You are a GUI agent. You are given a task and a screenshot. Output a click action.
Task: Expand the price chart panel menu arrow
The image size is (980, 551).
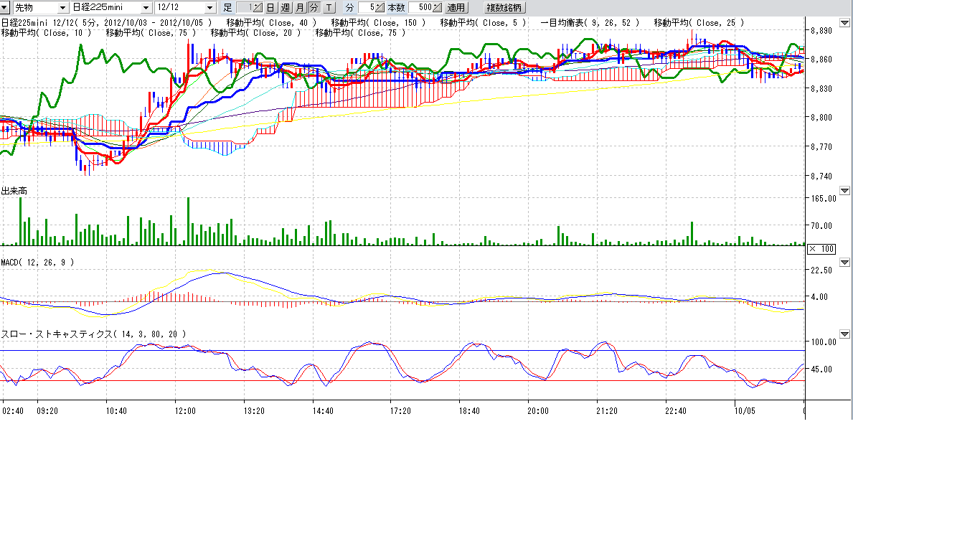point(844,23)
